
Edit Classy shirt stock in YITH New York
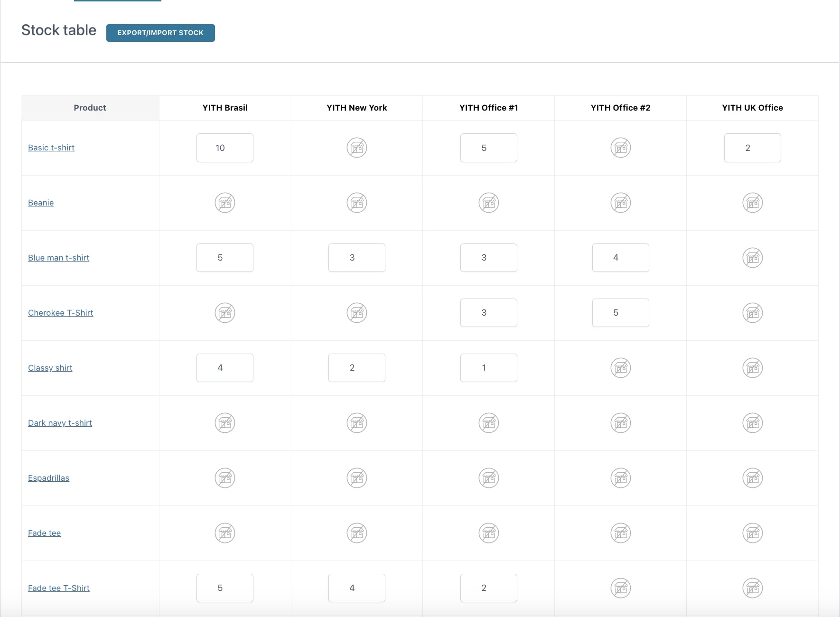tap(357, 368)
